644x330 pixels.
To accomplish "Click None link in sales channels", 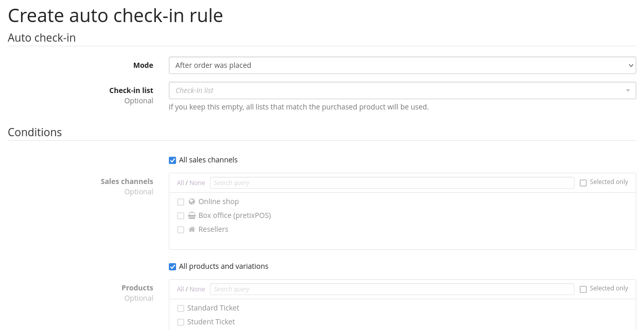I will 197,183.
